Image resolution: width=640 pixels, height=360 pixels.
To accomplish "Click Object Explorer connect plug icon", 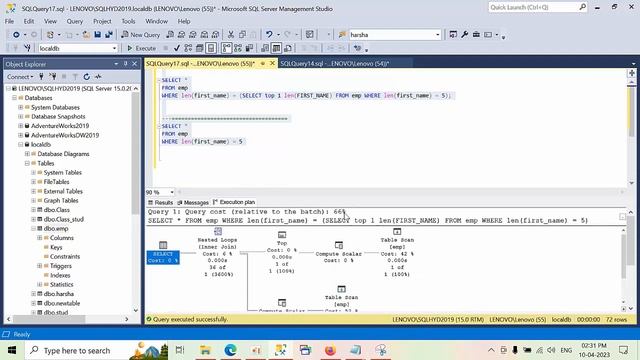I will click(x=41, y=77).
